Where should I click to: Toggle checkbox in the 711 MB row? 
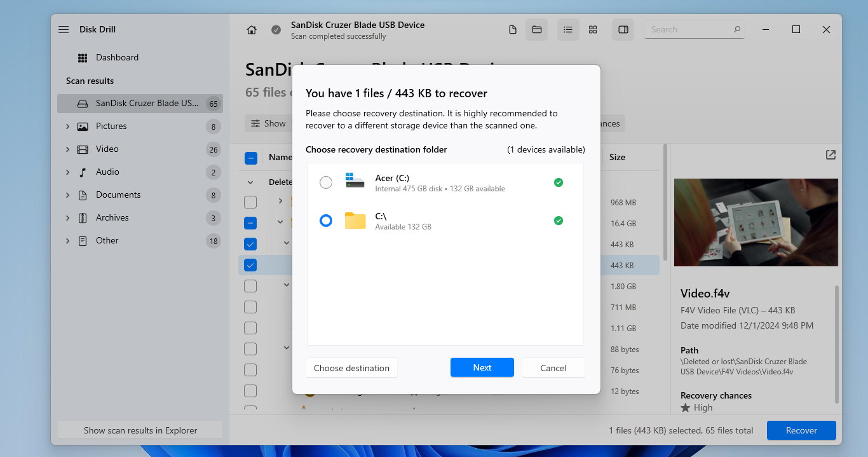250,307
